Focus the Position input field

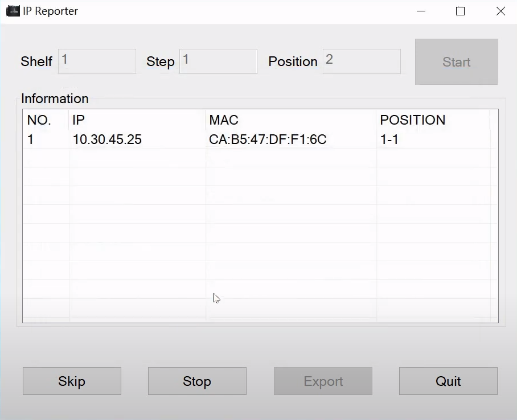coord(362,61)
